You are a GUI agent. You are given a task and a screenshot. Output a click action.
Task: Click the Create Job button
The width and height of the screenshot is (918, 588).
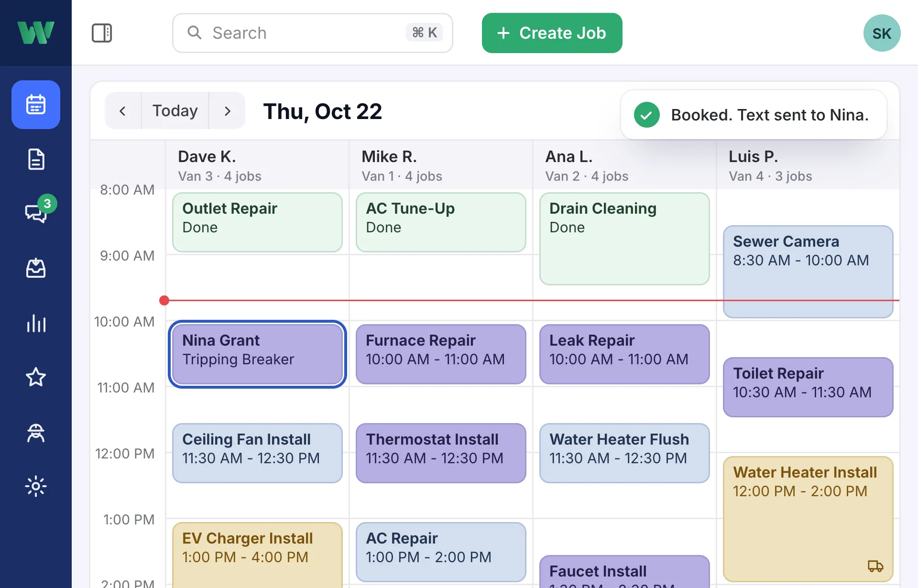(552, 33)
